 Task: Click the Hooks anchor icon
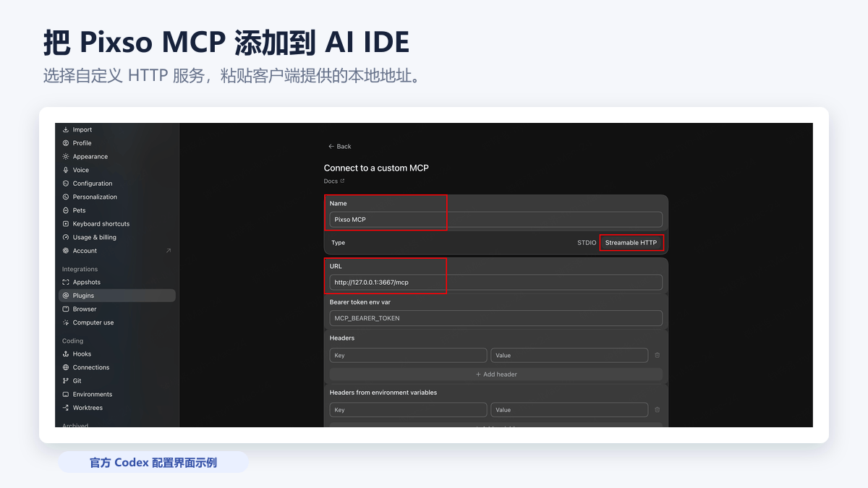(x=66, y=354)
